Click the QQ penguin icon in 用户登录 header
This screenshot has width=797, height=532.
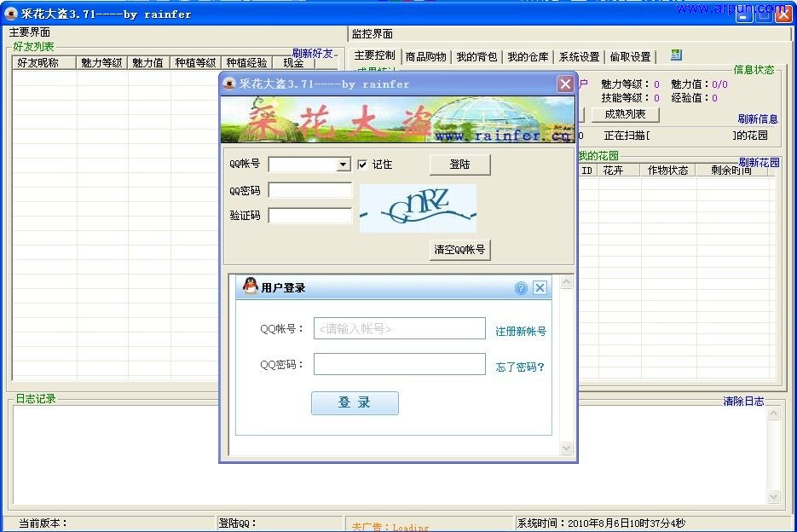coord(250,286)
